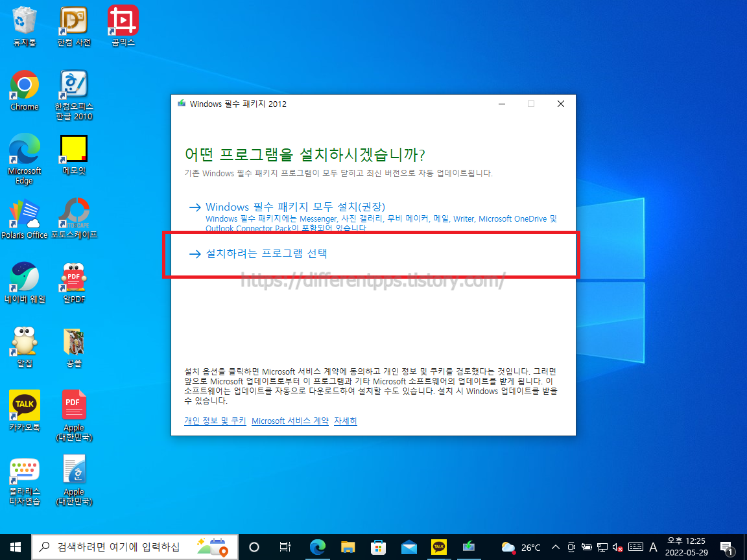
Task: Open touch keyboard tray icon
Action: point(635,547)
